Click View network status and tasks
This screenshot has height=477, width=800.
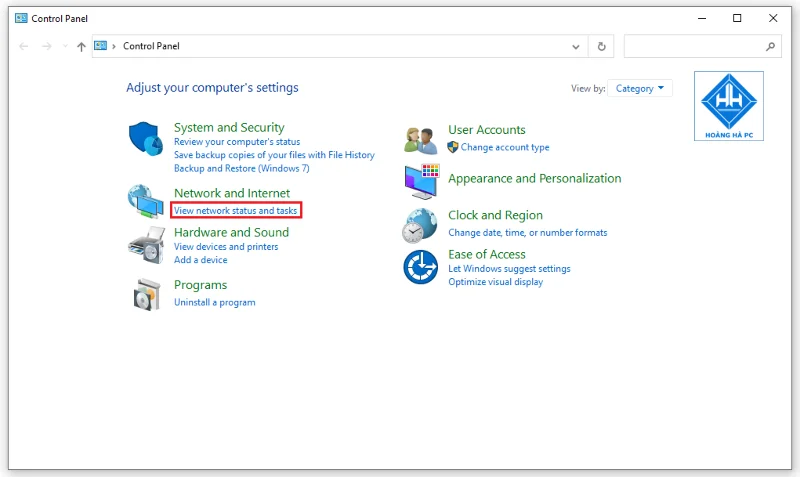click(235, 210)
